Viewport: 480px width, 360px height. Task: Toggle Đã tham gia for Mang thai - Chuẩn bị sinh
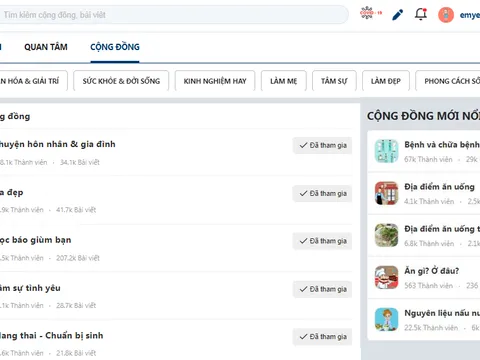click(x=322, y=337)
